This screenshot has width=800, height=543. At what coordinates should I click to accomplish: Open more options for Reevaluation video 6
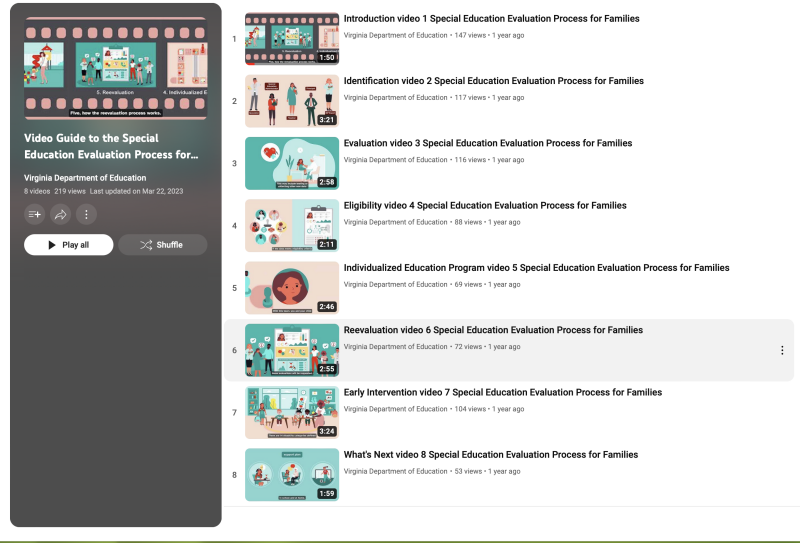pyautogui.click(x=782, y=350)
